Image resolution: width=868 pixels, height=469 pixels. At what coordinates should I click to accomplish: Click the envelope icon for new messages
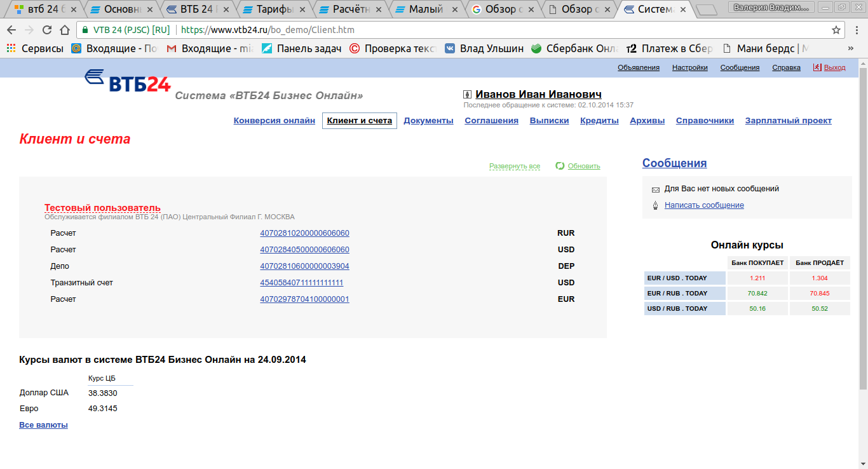coord(656,189)
